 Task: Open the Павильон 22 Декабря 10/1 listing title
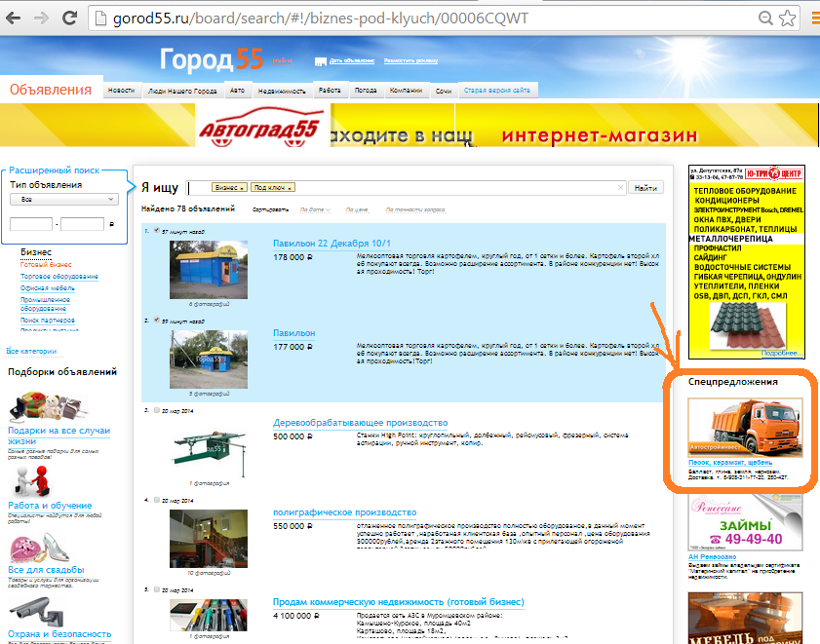click(332, 244)
